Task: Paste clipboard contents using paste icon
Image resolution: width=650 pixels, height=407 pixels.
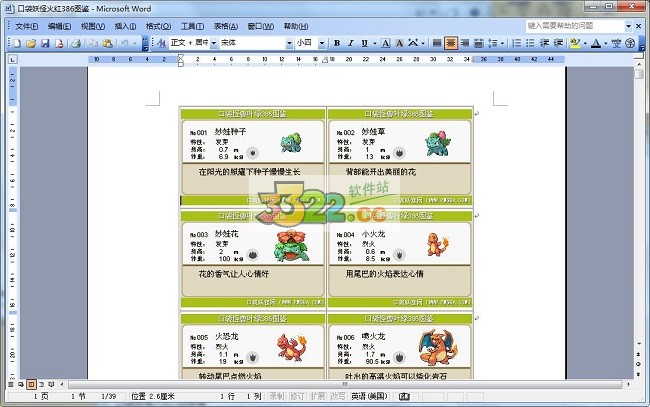Action: tap(108, 43)
